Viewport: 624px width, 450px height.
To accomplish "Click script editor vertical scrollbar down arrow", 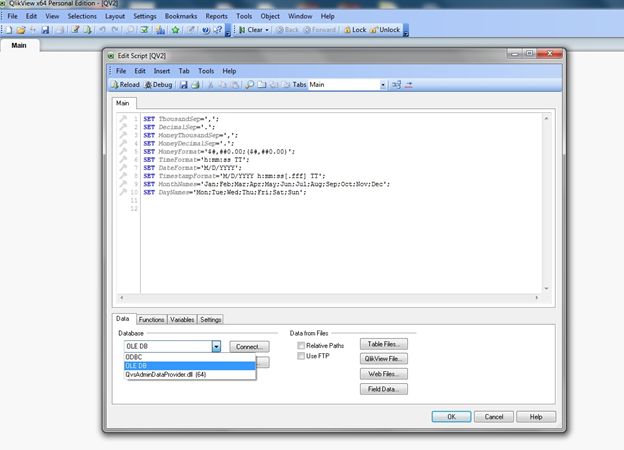I will [546, 288].
